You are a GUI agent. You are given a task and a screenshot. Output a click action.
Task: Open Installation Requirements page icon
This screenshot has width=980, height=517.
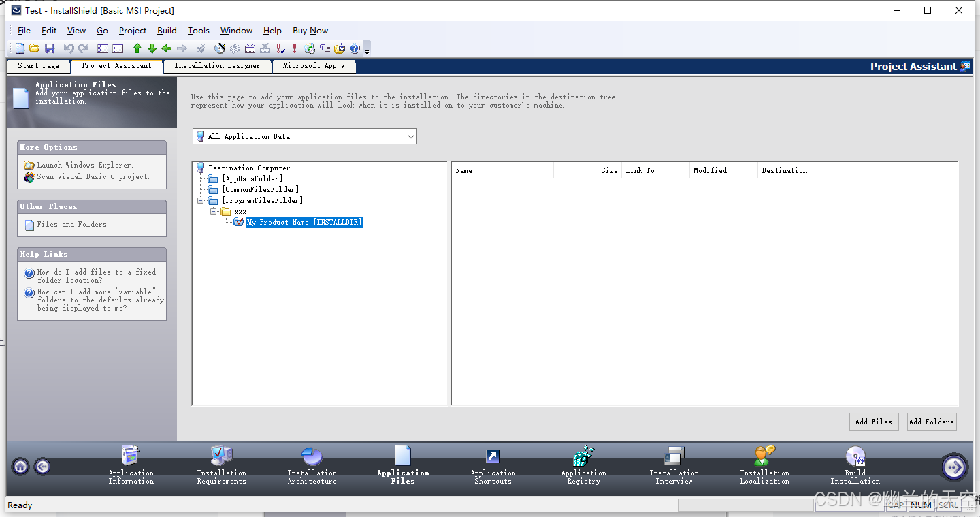221,455
